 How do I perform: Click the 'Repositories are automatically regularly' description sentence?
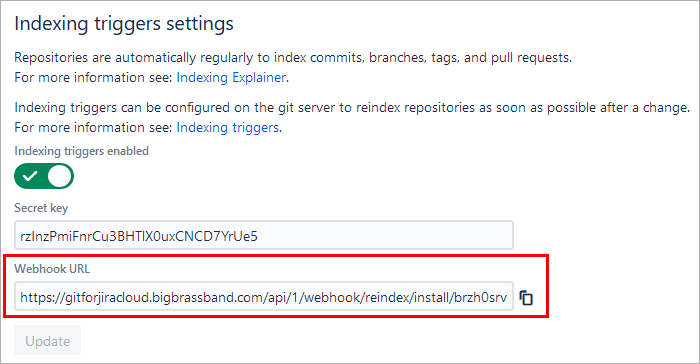click(x=293, y=58)
